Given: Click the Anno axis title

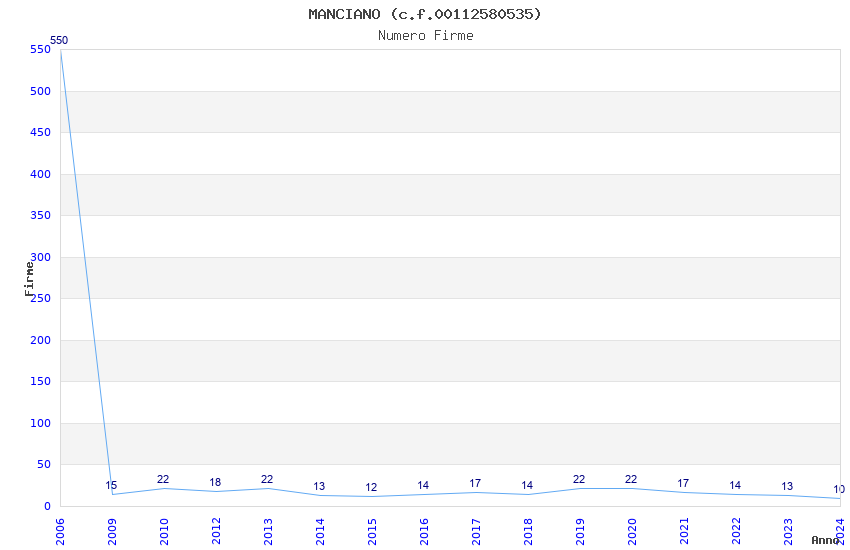Looking at the screenshot, I should click(825, 540).
